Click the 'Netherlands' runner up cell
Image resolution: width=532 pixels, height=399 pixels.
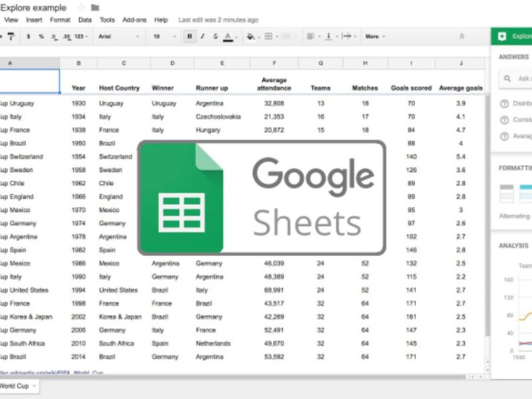(222, 343)
